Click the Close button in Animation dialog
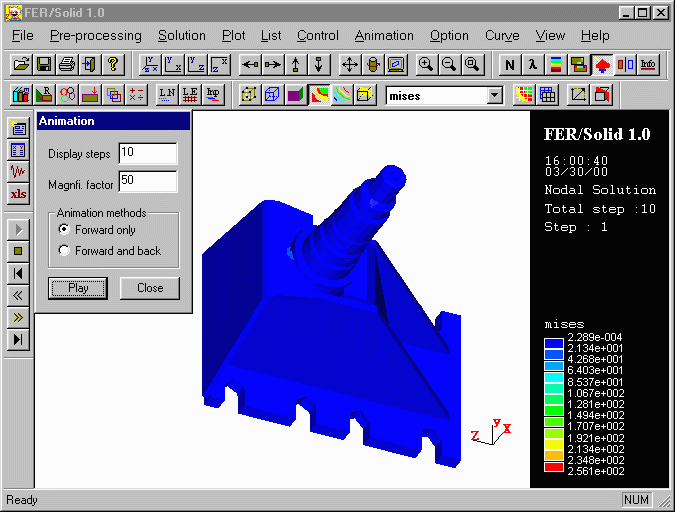 click(150, 288)
